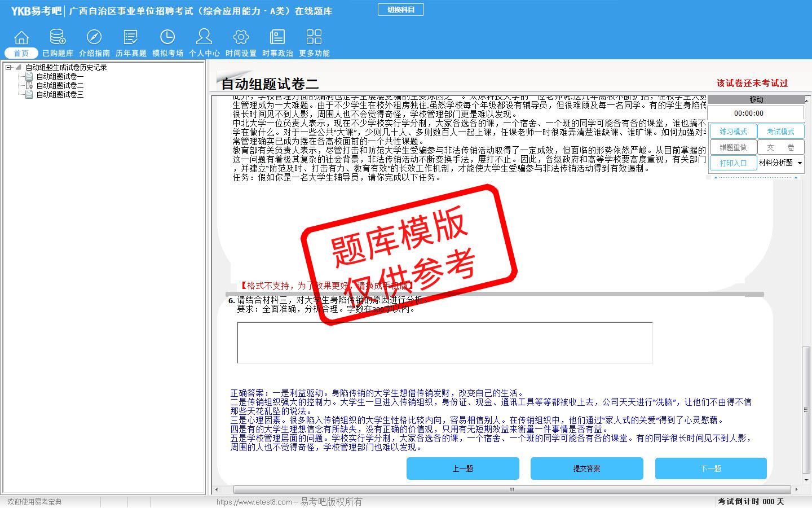Click the 时事政治 newspaper icon
The image size is (812, 508).
point(277,37)
